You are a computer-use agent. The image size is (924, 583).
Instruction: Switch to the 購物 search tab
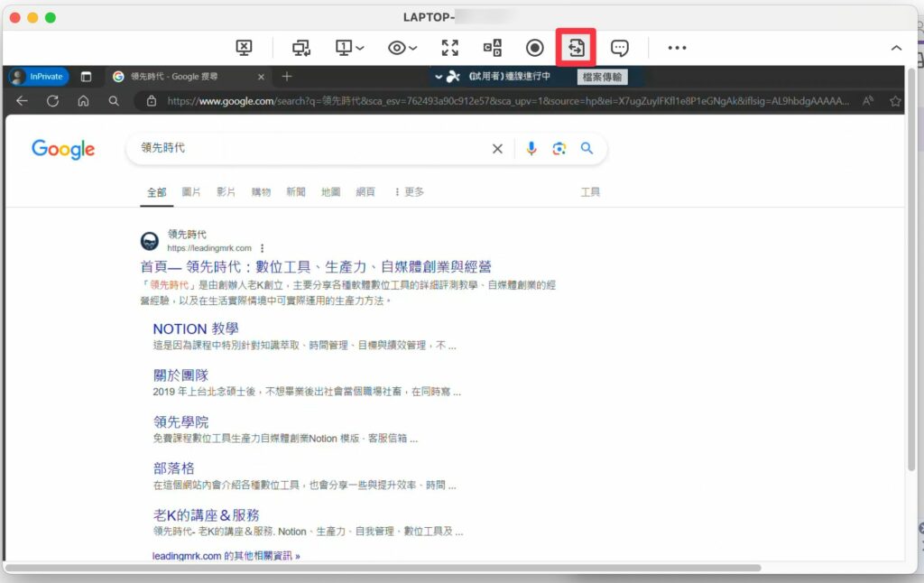(x=261, y=192)
